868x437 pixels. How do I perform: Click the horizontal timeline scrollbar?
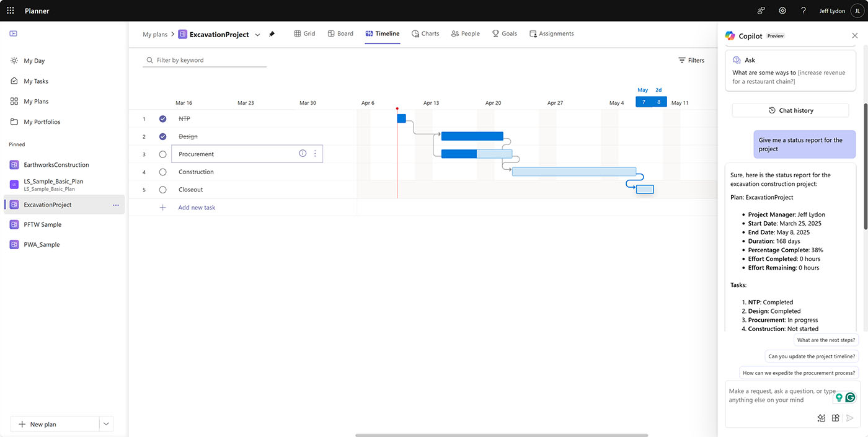(x=502, y=435)
